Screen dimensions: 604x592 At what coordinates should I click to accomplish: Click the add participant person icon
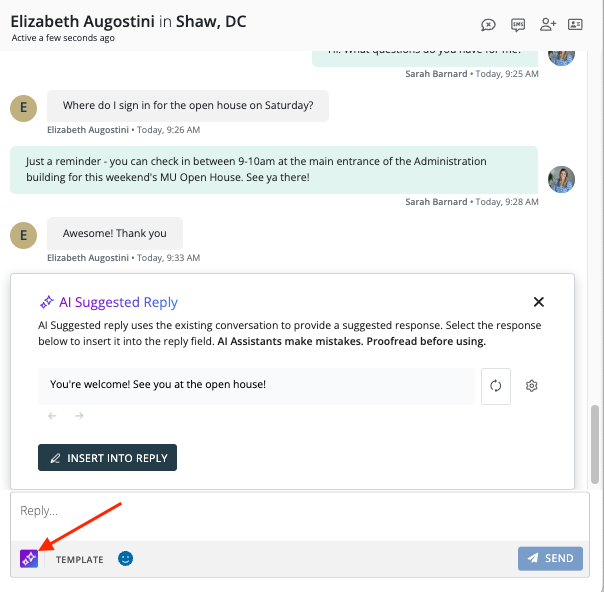[547, 25]
